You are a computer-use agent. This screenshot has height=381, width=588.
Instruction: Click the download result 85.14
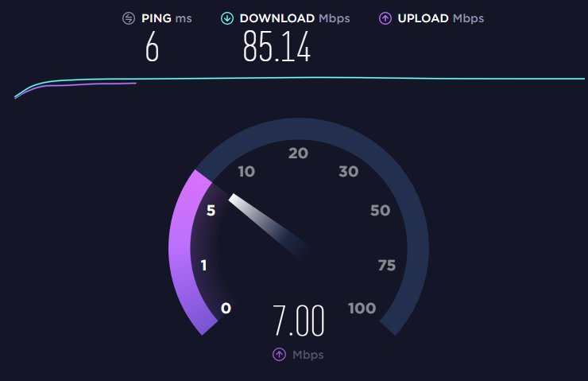point(277,47)
